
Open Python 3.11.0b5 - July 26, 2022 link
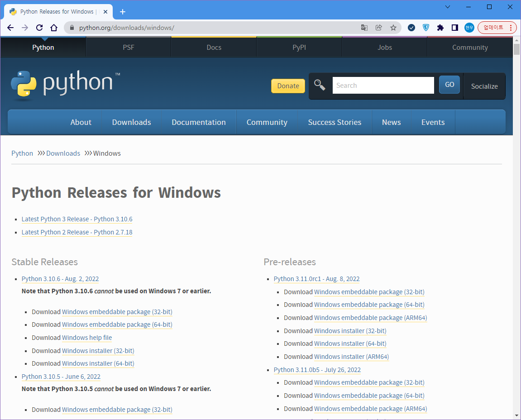coord(317,370)
